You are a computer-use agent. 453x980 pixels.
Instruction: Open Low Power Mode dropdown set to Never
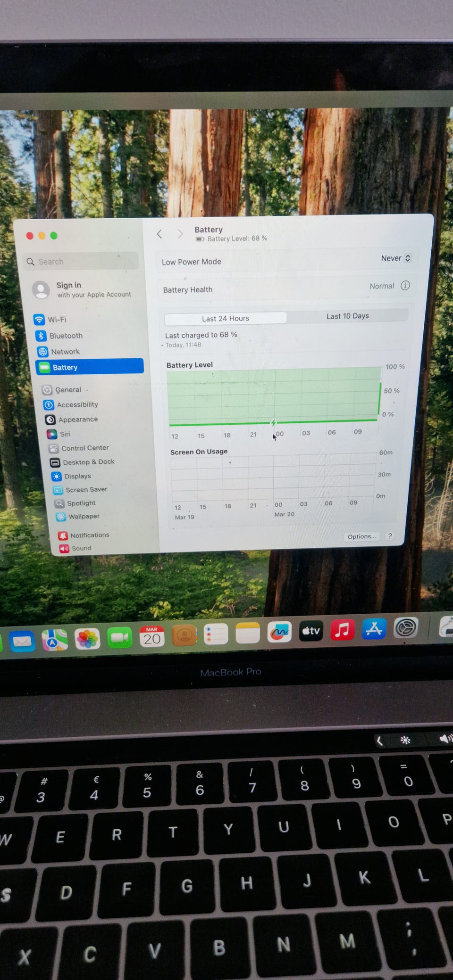click(396, 258)
